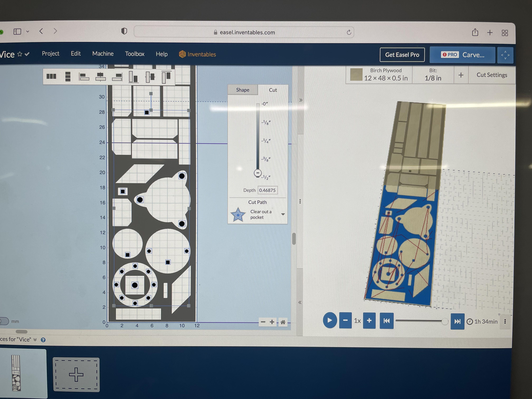The image size is (532, 399).
Task: Collapse the panel with the double-chevron right arrow
Action: click(x=301, y=100)
